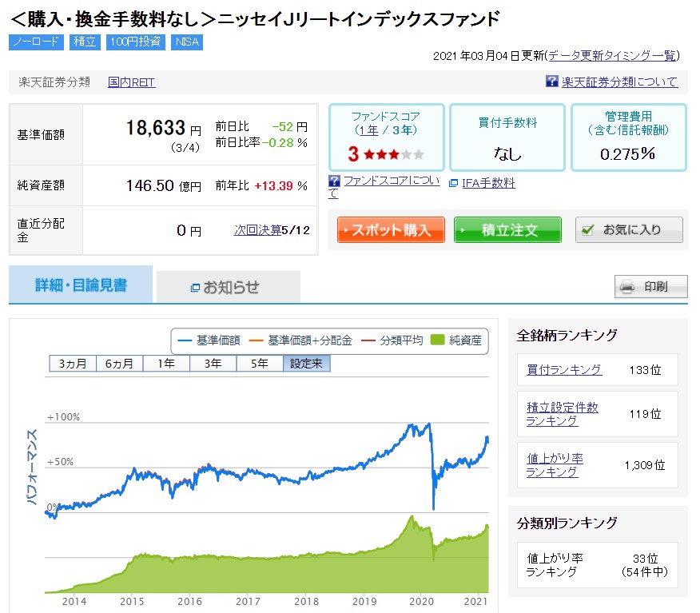
Task: Open the データ更新タイミング一覧 link
Action: [612, 55]
